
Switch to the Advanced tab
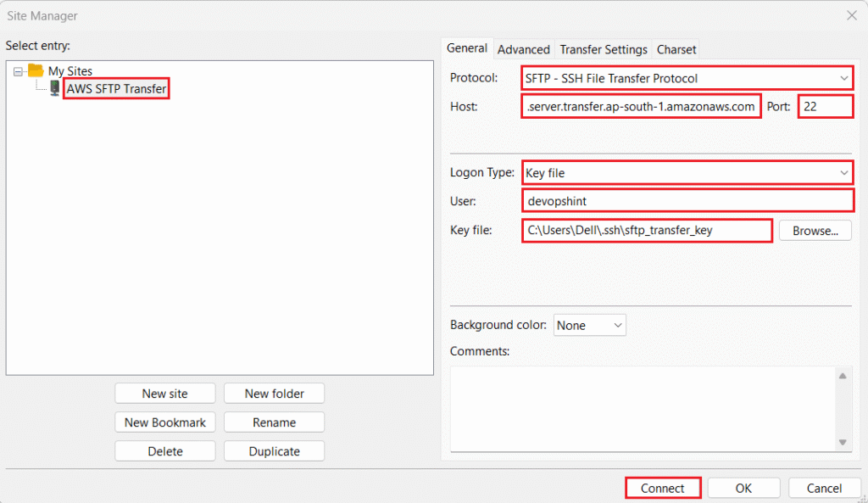524,49
